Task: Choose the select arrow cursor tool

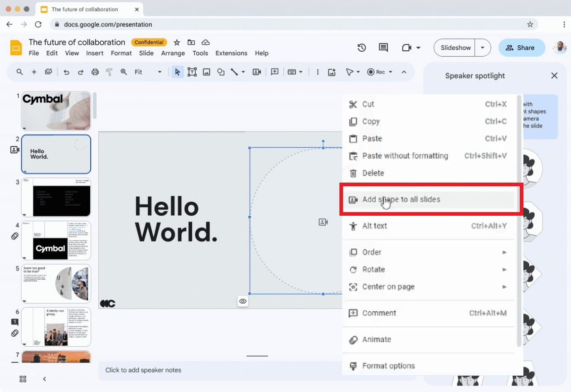Action: coord(178,72)
